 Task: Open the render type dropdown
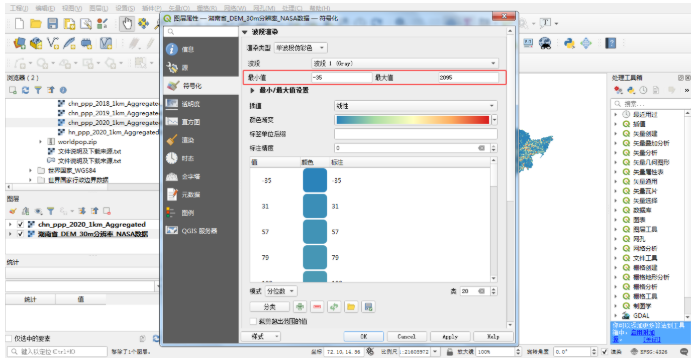301,47
